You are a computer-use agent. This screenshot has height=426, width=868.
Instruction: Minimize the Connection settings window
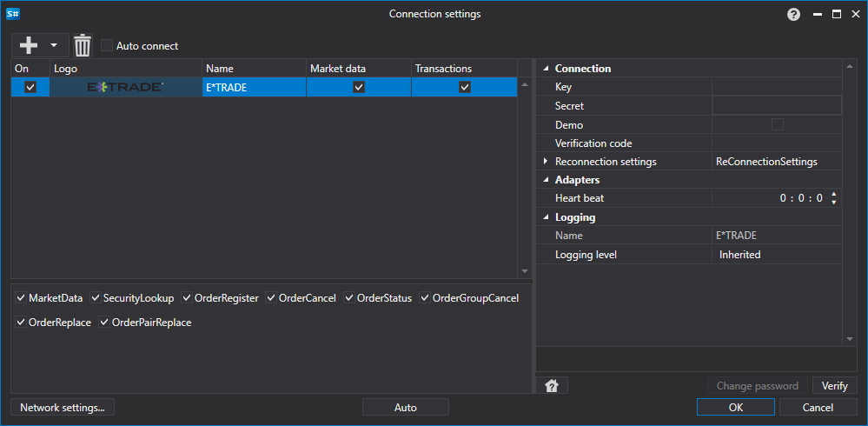817,15
